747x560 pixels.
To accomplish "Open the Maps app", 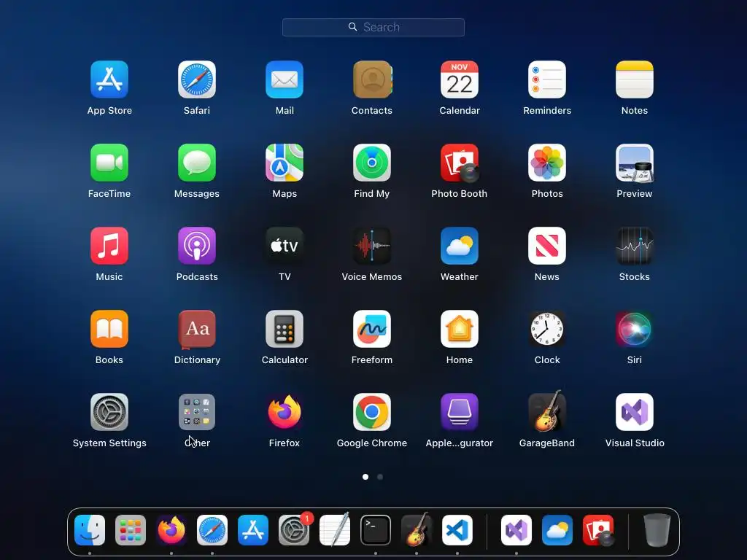I will click(285, 163).
